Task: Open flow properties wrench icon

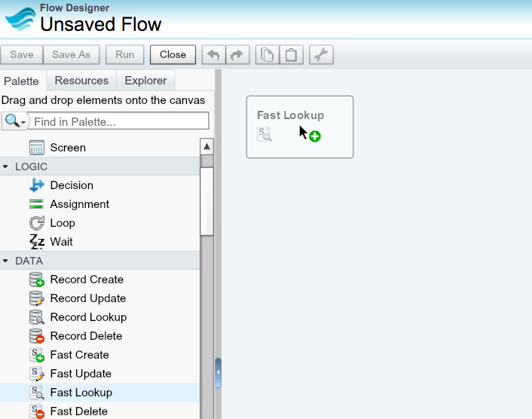Action: [x=321, y=55]
